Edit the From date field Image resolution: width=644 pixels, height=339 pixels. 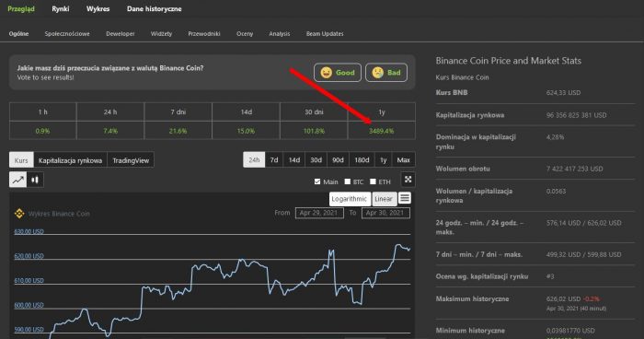319,213
